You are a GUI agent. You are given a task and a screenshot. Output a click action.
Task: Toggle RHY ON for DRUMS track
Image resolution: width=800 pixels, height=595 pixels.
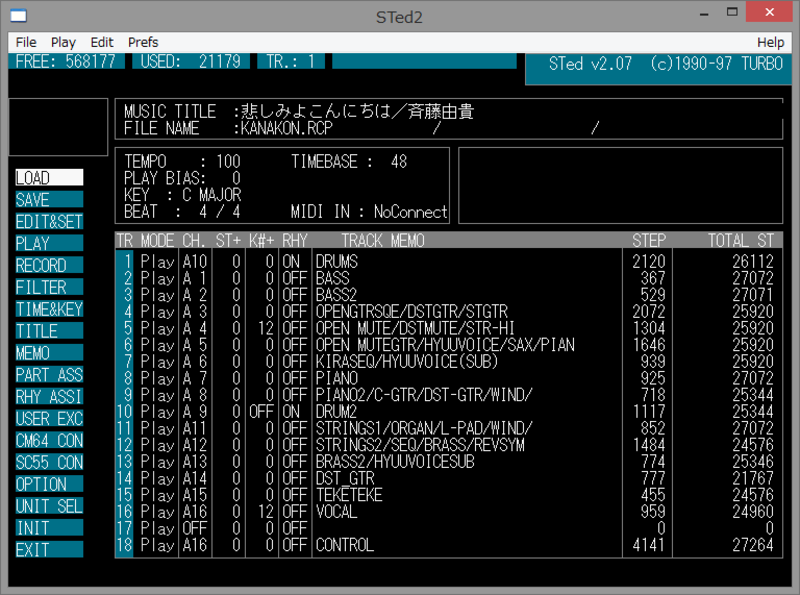point(291,262)
